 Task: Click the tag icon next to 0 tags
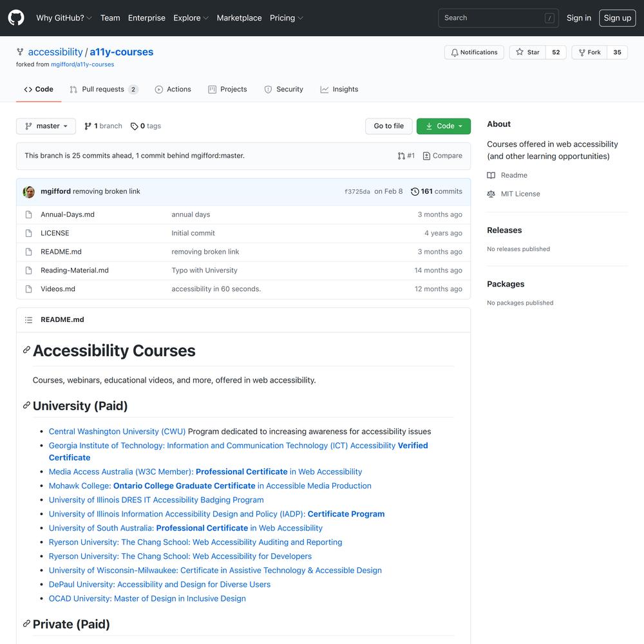point(135,126)
